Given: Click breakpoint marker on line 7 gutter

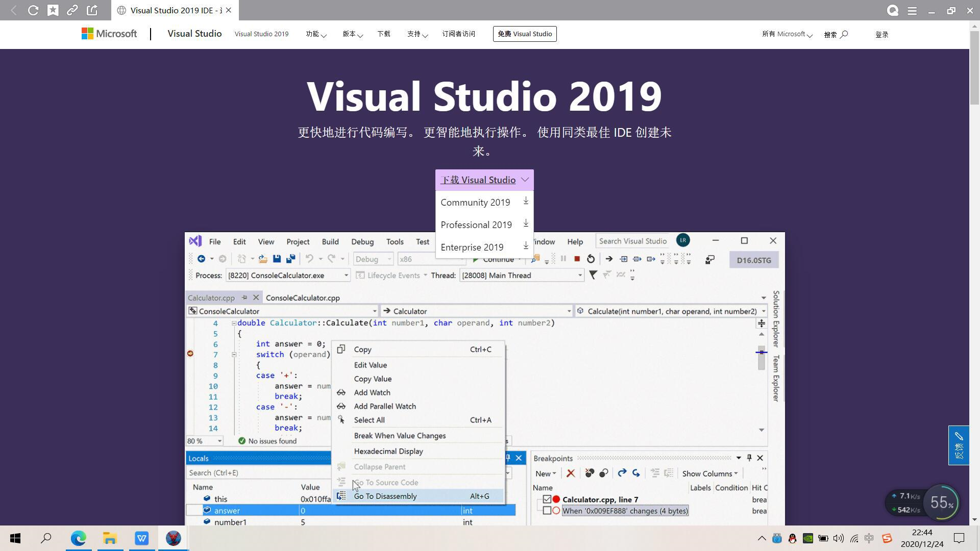Looking at the screenshot, I should (x=190, y=354).
